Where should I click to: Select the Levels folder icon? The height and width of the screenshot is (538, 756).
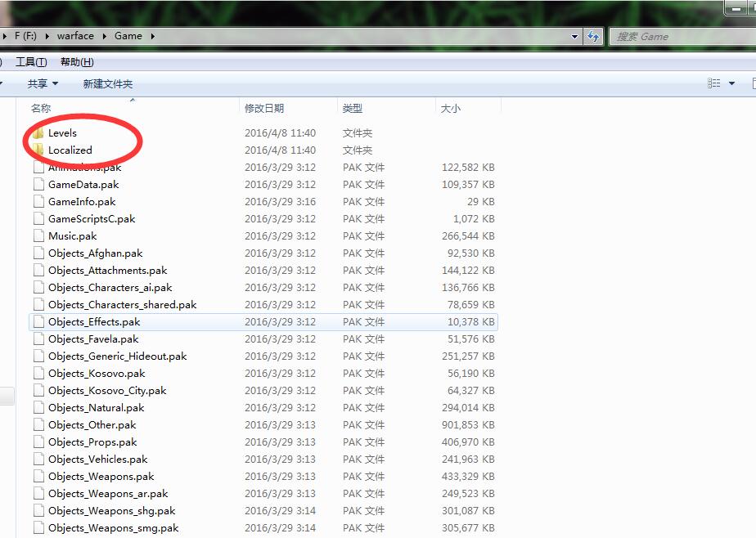pyautogui.click(x=38, y=133)
